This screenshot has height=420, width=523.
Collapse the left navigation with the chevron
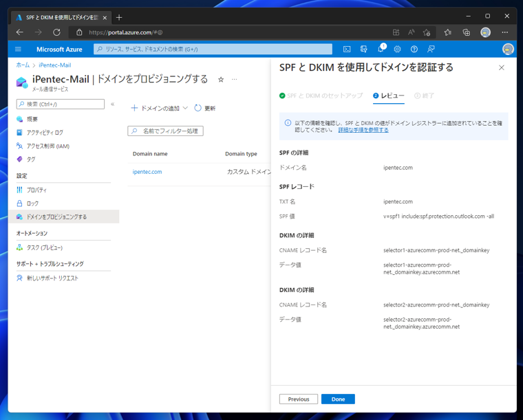[x=113, y=104]
